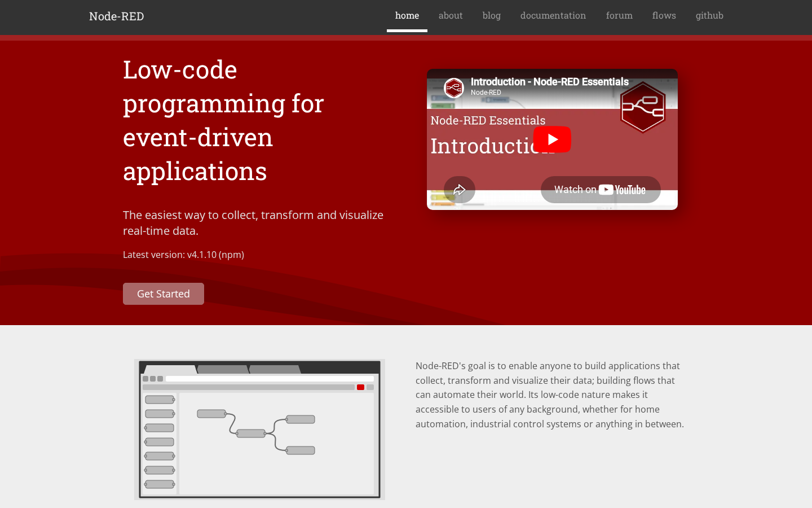Screen dimensions: 812x508
Task: Click the Node-RED site title
Action: coord(116,16)
